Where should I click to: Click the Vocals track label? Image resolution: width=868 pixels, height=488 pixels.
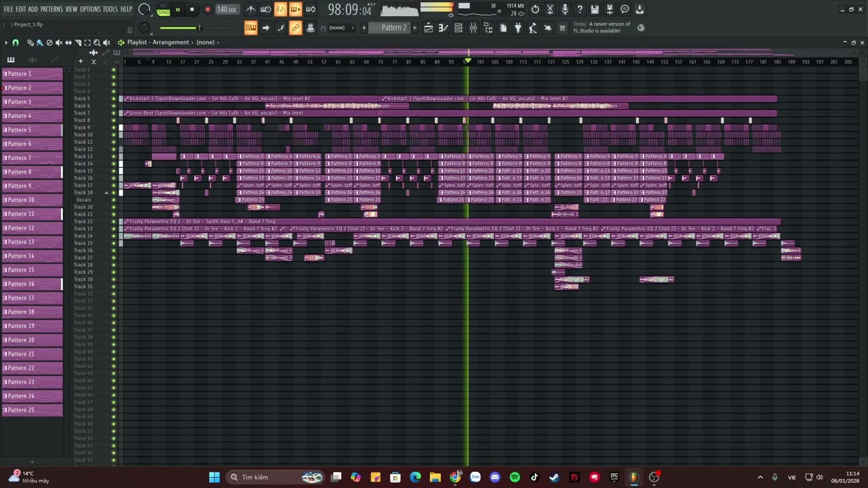point(84,200)
